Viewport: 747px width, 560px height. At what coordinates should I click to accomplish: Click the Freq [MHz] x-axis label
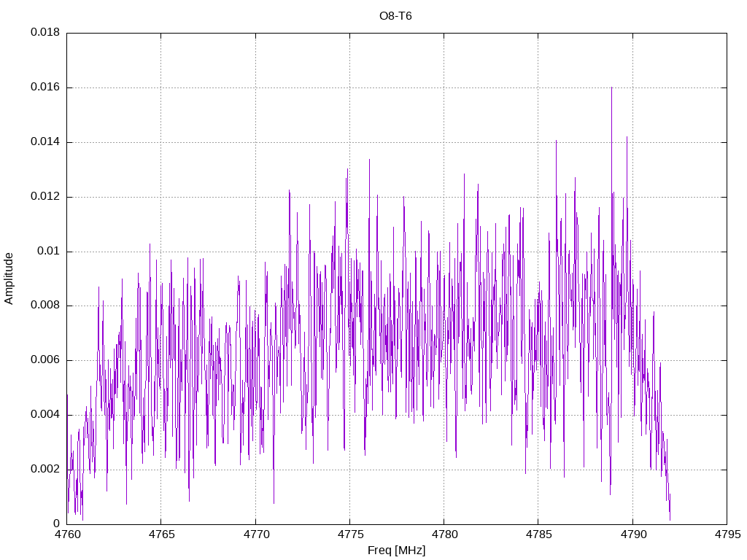click(396, 551)
